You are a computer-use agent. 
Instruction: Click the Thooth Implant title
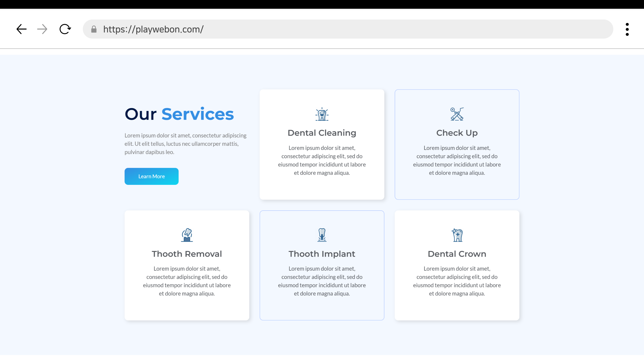pos(322,254)
